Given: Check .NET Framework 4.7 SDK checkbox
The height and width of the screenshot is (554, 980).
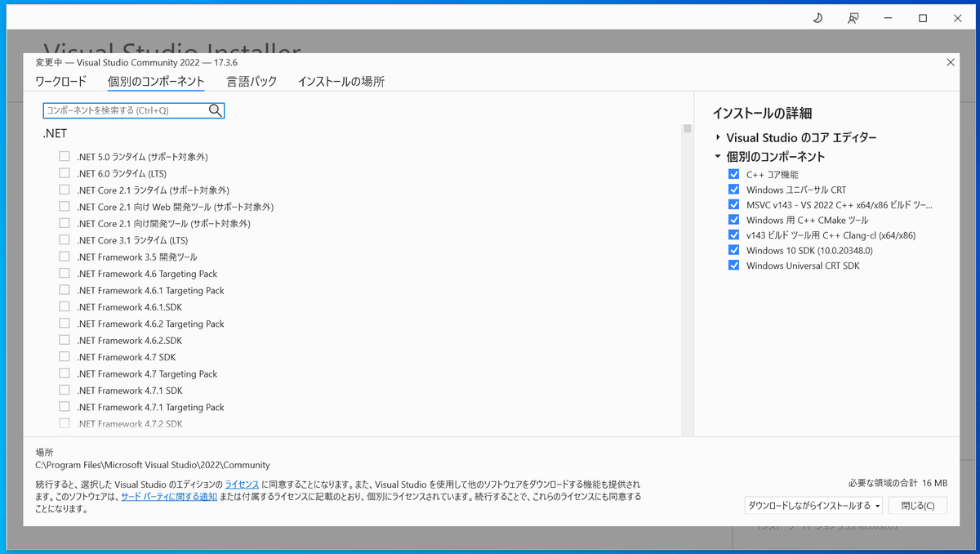Looking at the screenshot, I should click(x=65, y=357).
